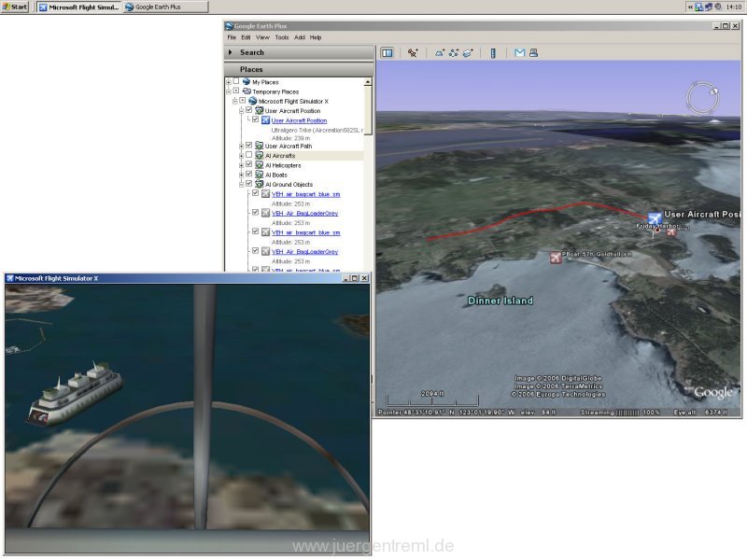The height and width of the screenshot is (560, 747).
Task: Open the Ruler measurement tool
Action: pos(493,53)
